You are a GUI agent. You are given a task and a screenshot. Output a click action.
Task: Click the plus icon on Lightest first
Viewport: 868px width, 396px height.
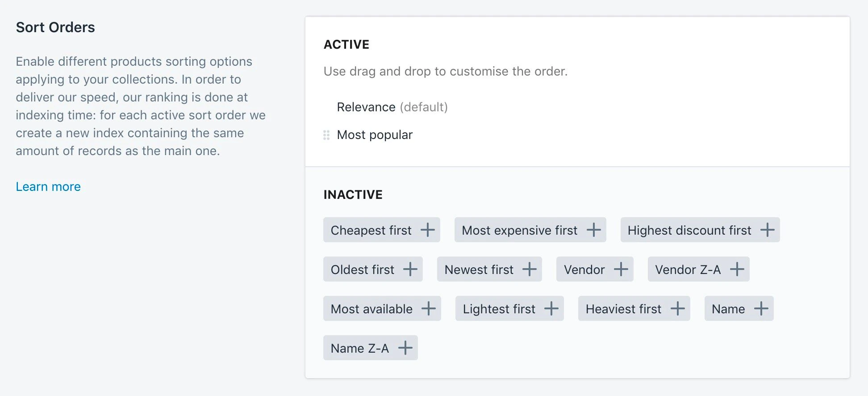(x=552, y=308)
